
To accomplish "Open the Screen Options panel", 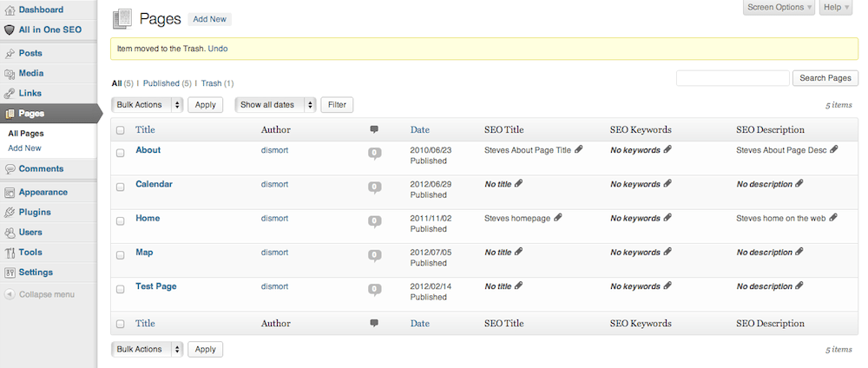I will (x=779, y=8).
